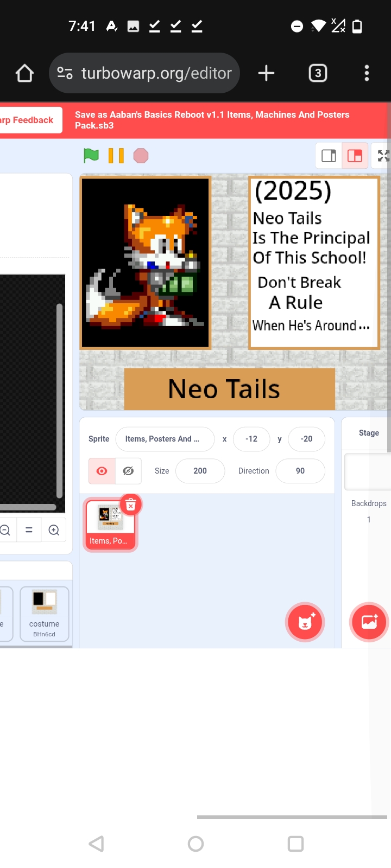Stop the project with red stop sign

[x=141, y=156]
